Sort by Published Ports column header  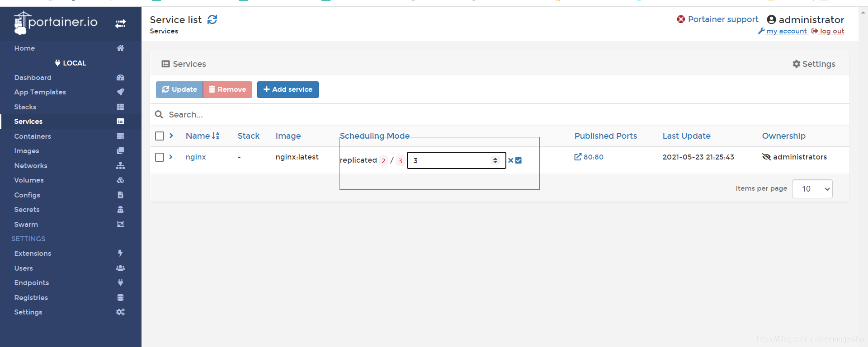(x=606, y=136)
